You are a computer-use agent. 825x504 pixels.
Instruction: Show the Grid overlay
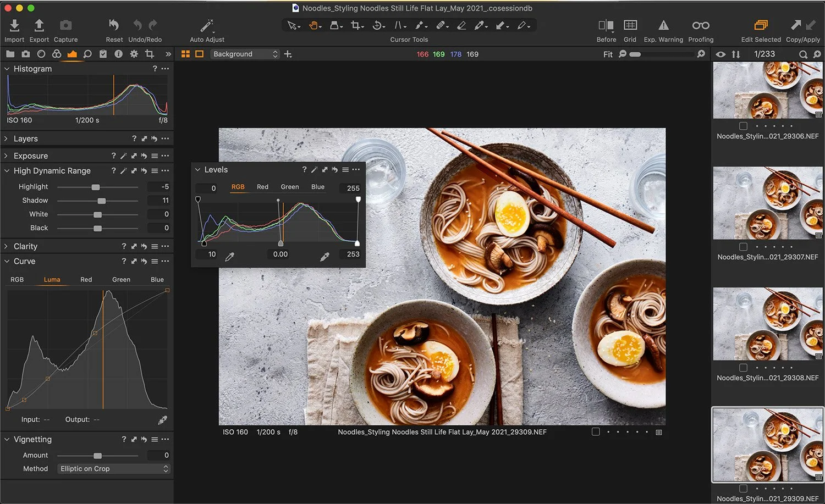click(630, 25)
